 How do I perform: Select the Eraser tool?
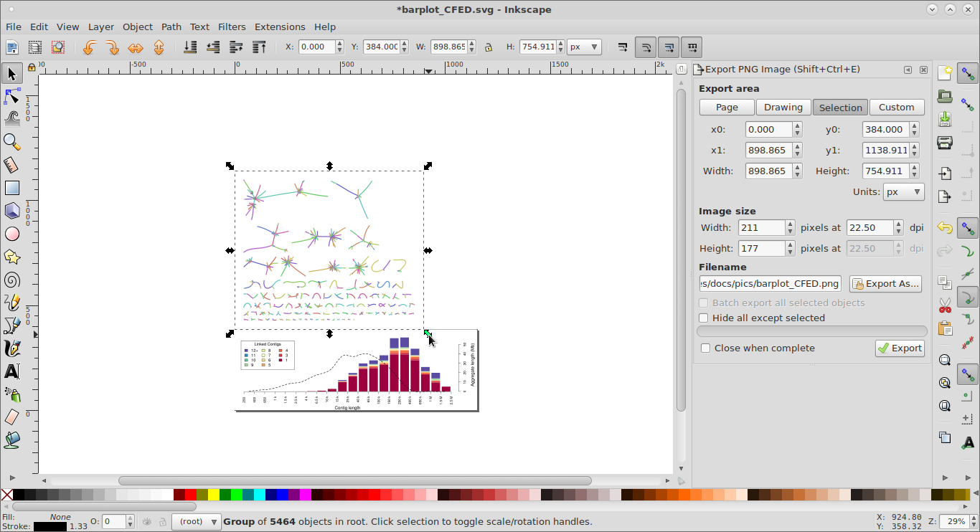[x=12, y=417]
